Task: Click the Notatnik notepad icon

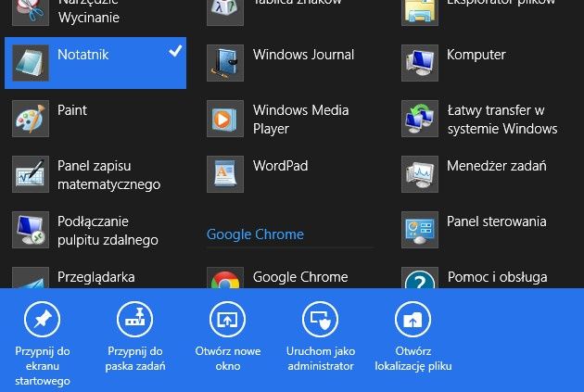Action: (x=31, y=63)
